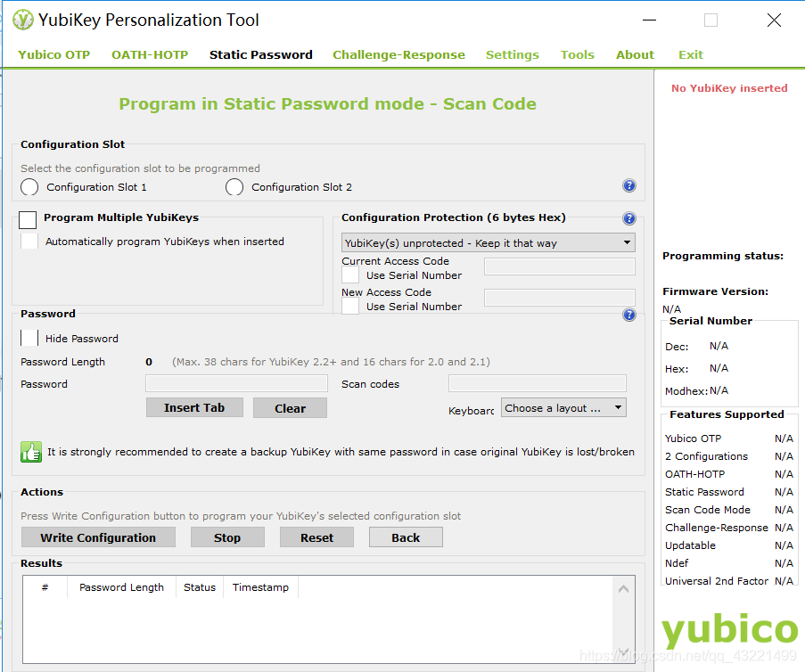Open help for Configuration Protection section
The height and width of the screenshot is (672, 805).
pos(628,218)
